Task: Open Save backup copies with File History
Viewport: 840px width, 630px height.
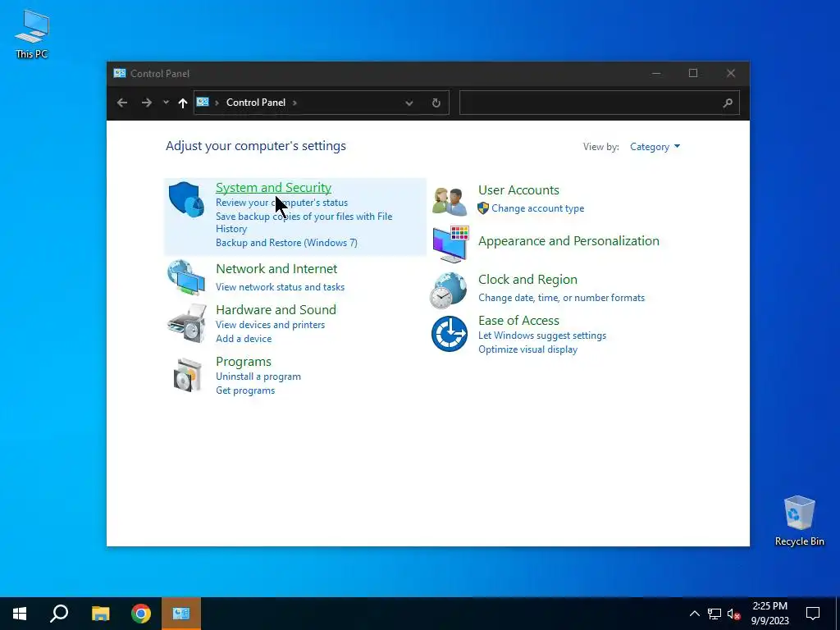Action: click(304, 222)
